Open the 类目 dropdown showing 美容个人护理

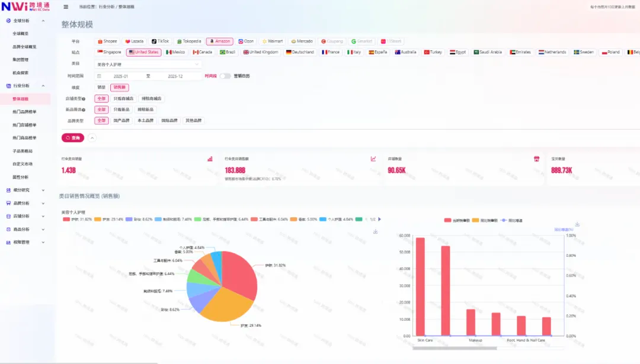pos(148,64)
